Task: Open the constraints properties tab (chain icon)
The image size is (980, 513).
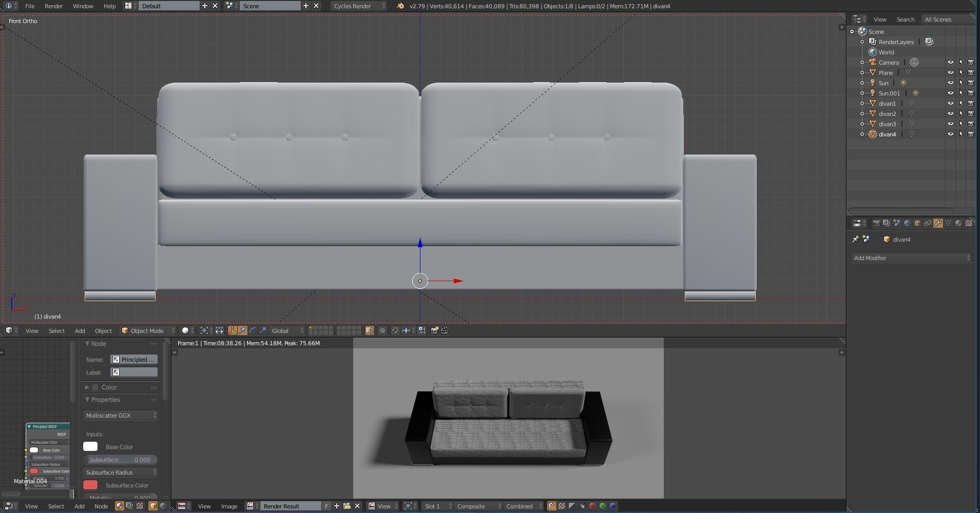Action: [x=928, y=223]
